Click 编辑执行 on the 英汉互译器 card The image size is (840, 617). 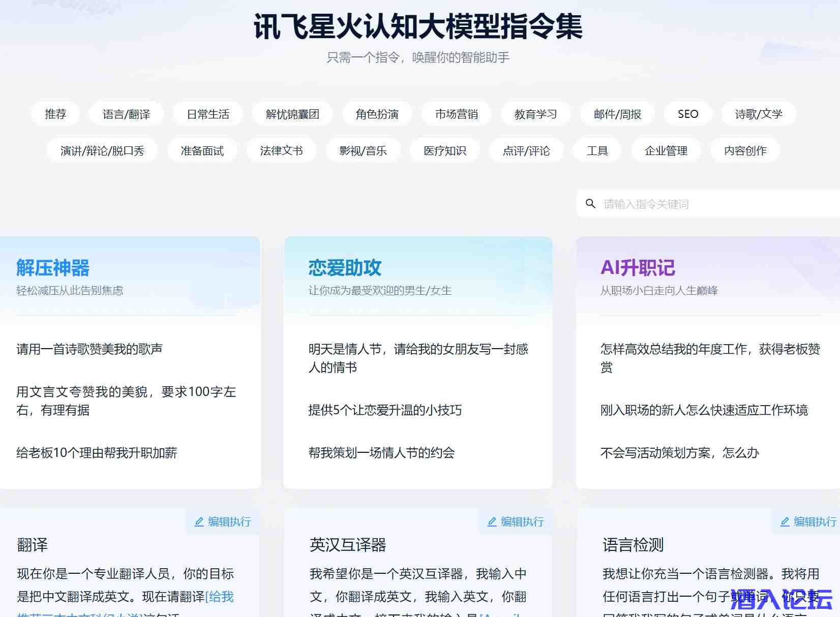pyautogui.click(x=516, y=522)
